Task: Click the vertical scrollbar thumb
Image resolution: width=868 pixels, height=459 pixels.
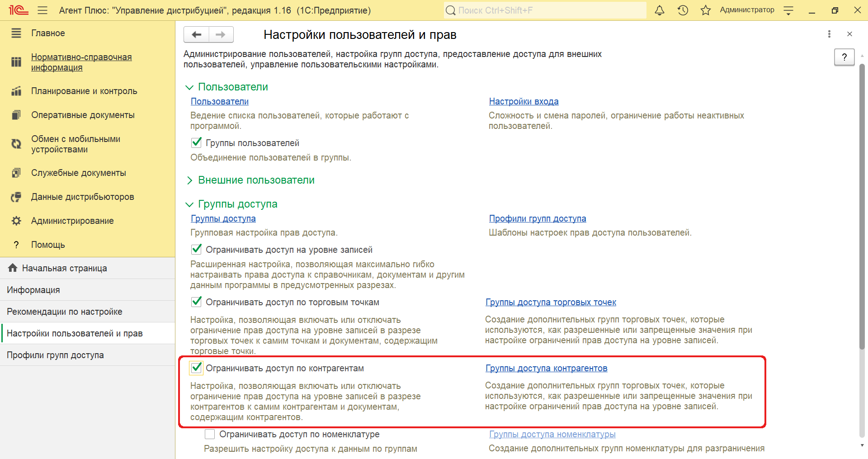Action: (862, 206)
